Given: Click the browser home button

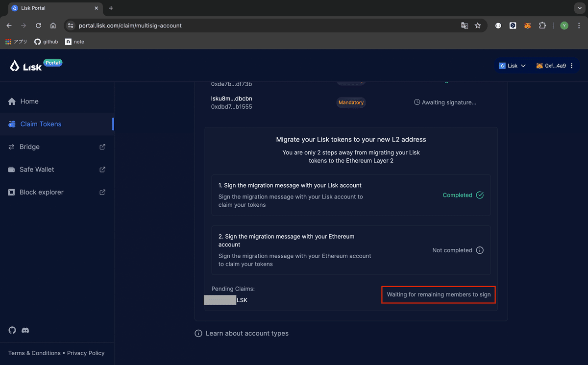Looking at the screenshot, I should point(53,25).
